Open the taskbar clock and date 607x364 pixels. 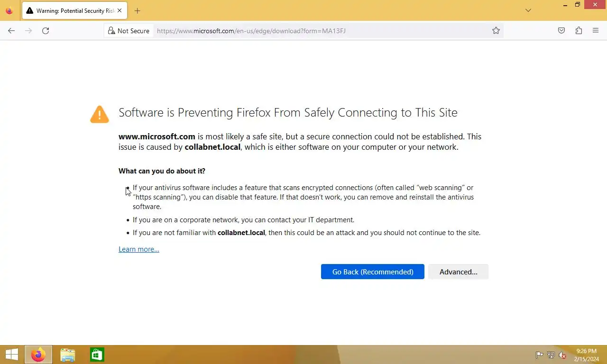586,355
